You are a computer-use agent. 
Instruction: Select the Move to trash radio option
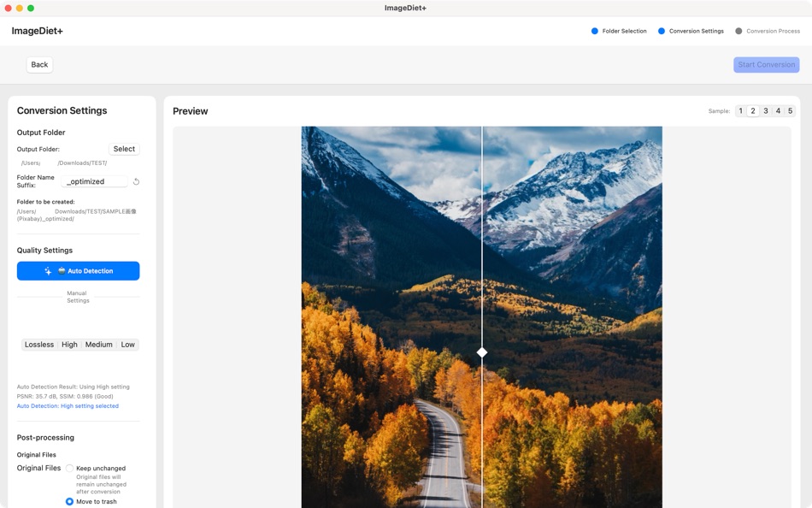(x=68, y=501)
